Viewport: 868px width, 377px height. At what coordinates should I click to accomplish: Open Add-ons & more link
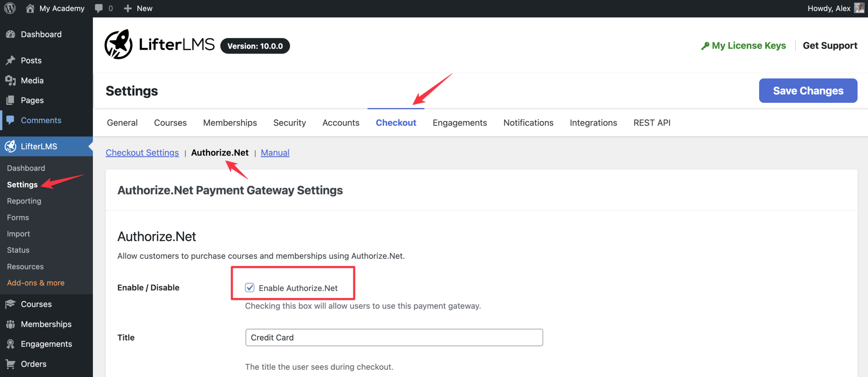(x=36, y=283)
